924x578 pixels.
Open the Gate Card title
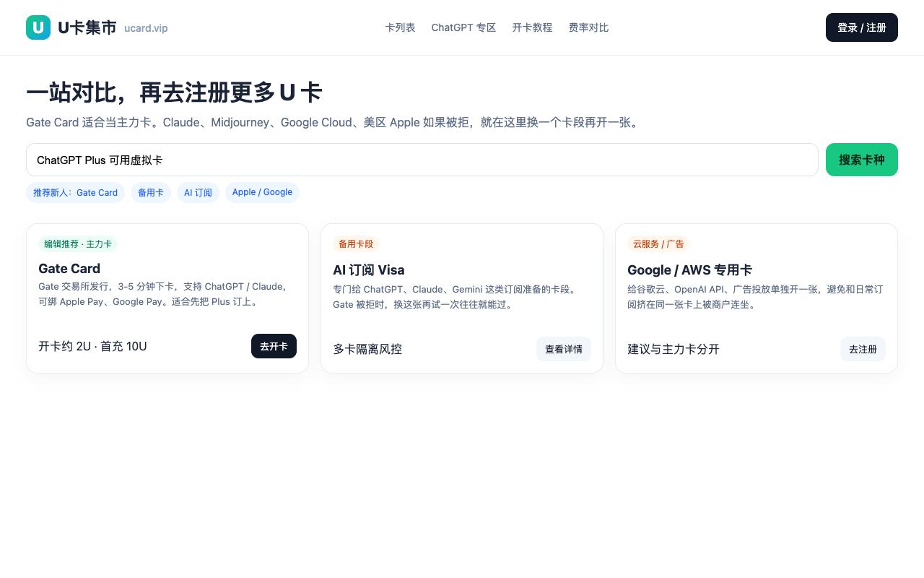pyautogui.click(x=69, y=269)
